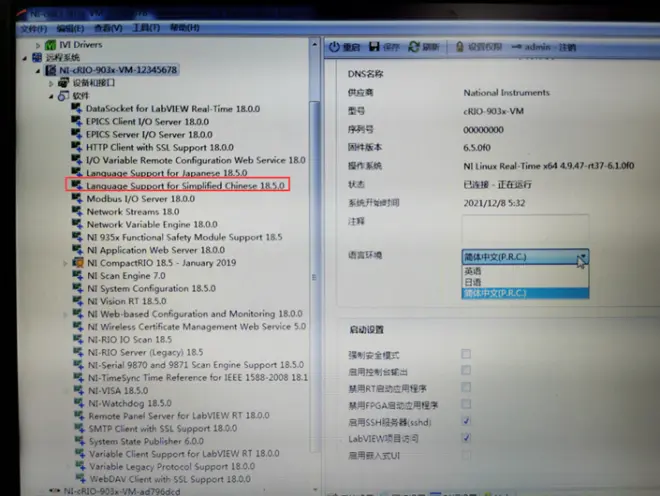Collapse the Remote Systems (远程系统) node
This screenshot has height=496, width=660.
[x=25, y=58]
